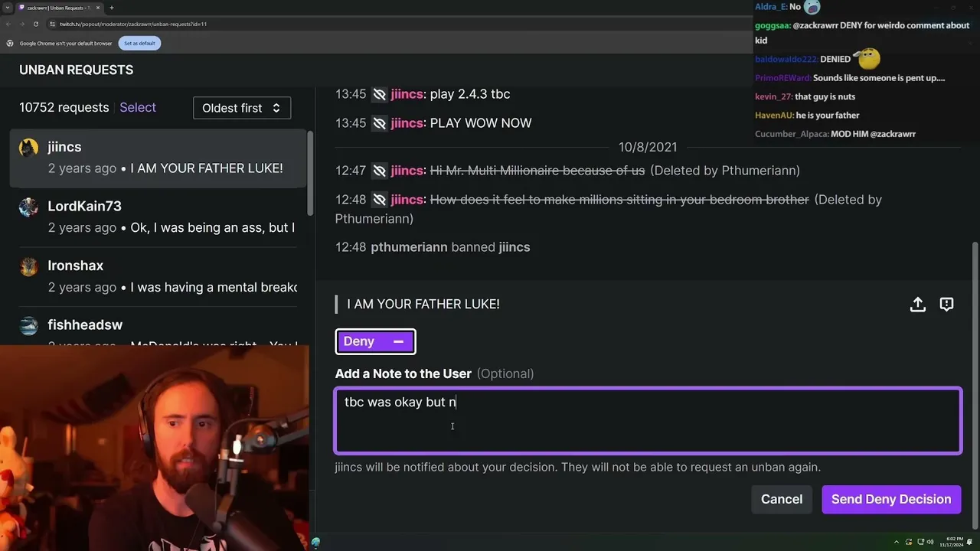Click 'HavenAU' username in stream chat overlay
980x551 pixels.
tap(774, 116)
